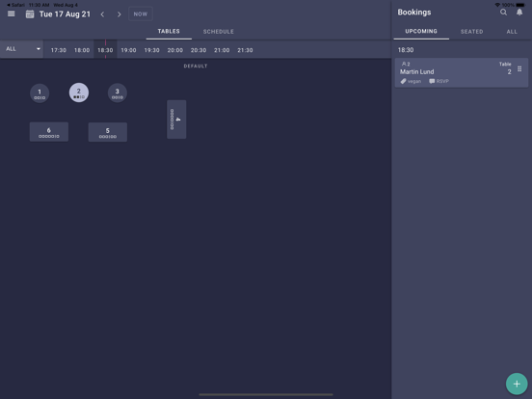Open Martin Lund booking card

pos(461,72)
